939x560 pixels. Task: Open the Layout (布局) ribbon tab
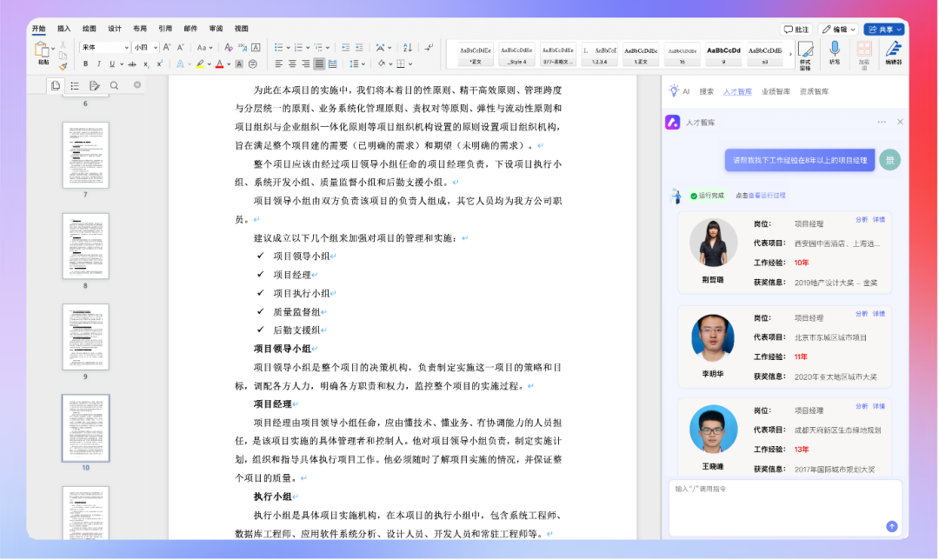[139, 29]
